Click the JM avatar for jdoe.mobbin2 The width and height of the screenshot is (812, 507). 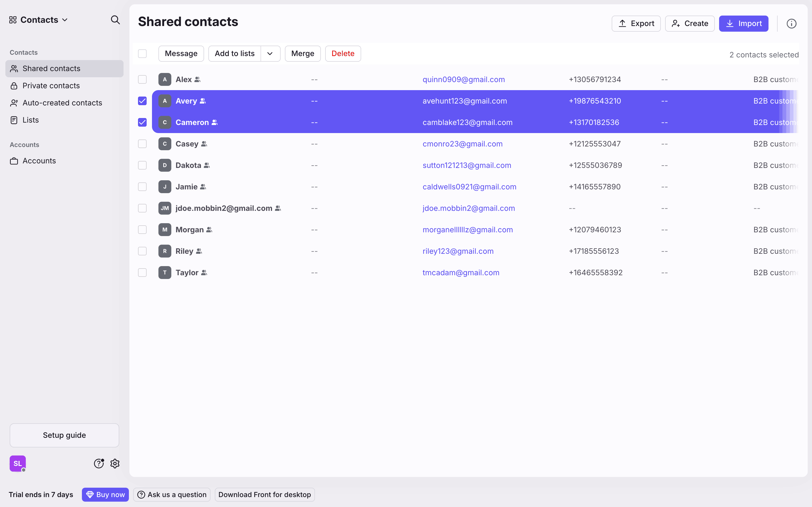165,208
